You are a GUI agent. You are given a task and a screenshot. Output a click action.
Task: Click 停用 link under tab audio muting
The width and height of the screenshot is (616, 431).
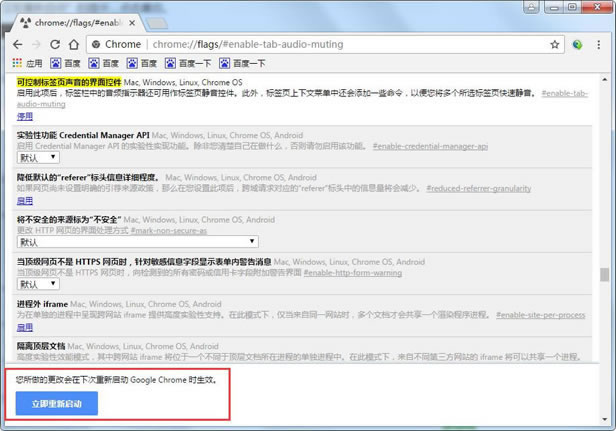[25, 115]
